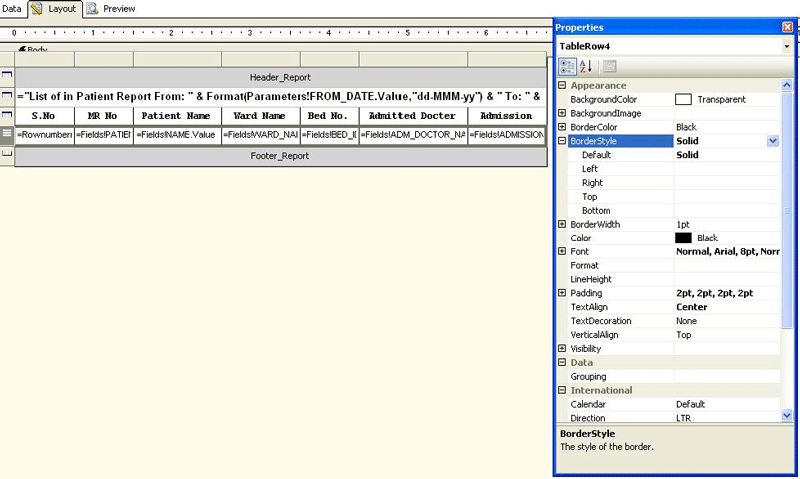Image resolution: width=800 pixels, height=479 pixels.
Task: Click the MR No column header cell
Action: 104,116
